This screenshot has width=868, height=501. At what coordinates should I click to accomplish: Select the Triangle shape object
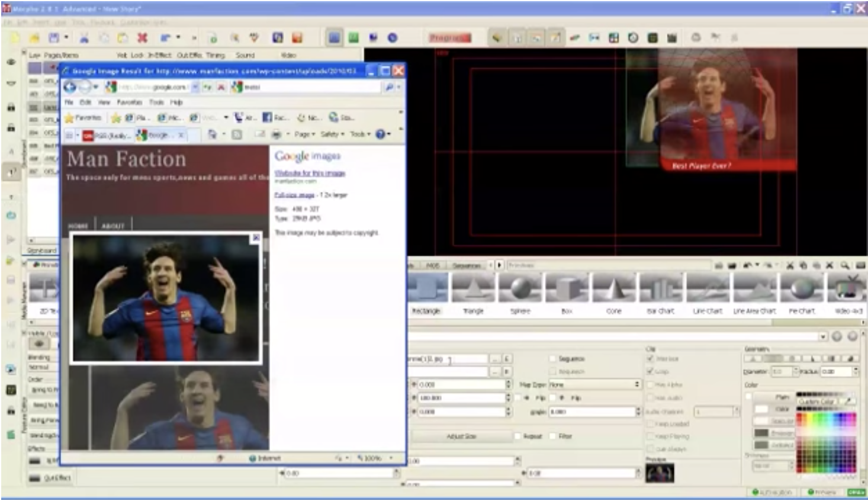pyautogui.click(x=473, y=293)
